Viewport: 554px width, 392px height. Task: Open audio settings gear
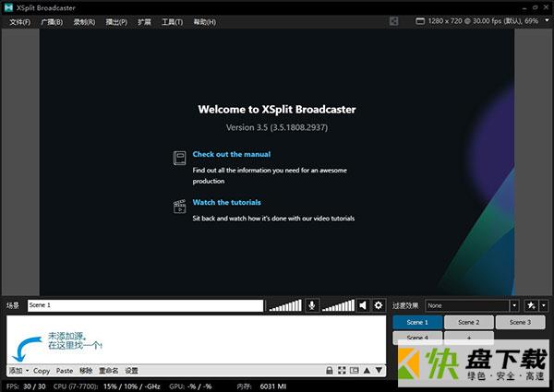pos(379,305)
